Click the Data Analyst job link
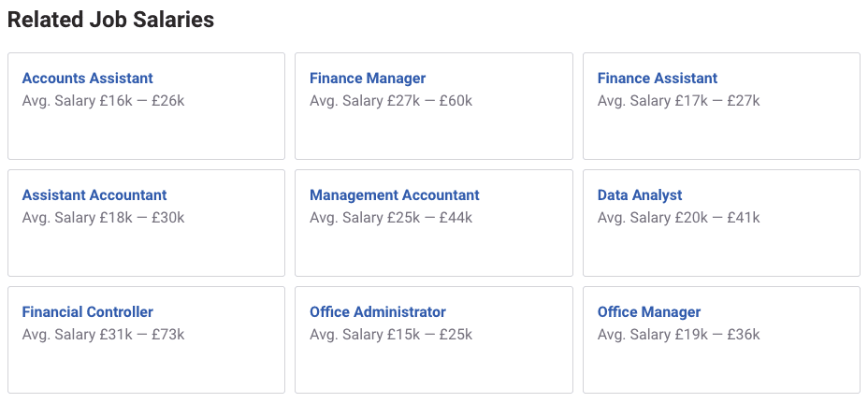 coord(640,195)
